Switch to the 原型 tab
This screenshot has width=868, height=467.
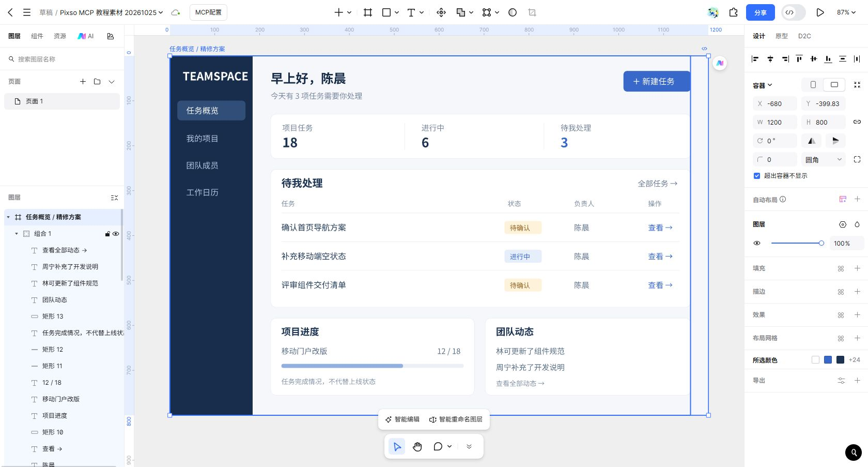(782, 36)
